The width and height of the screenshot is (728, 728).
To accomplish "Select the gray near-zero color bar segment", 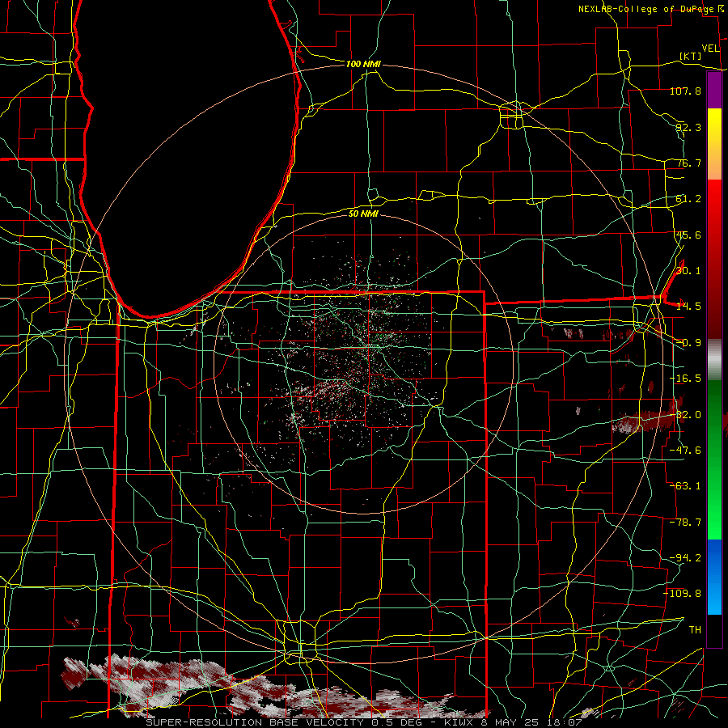I will [714, 360].
